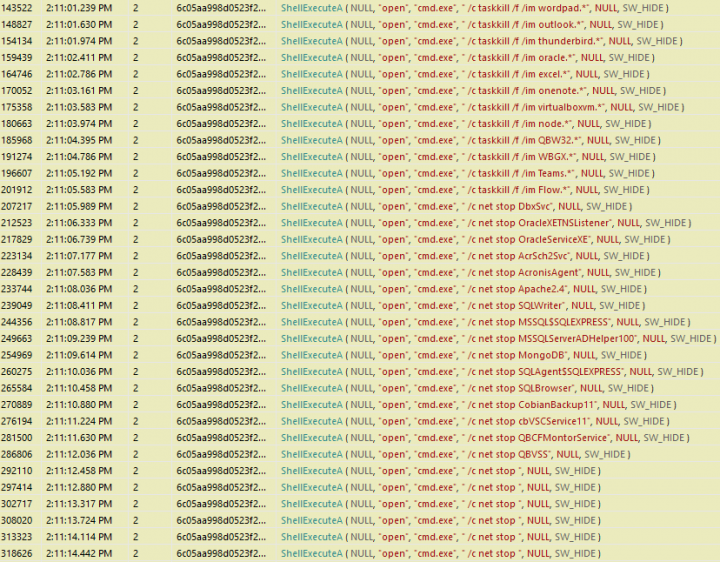Image resolution: width=720 pixels, height=562 pixels.
Task: Click the net stop MSSQLServerADHelper100 entry
Action: coord(360,338)
